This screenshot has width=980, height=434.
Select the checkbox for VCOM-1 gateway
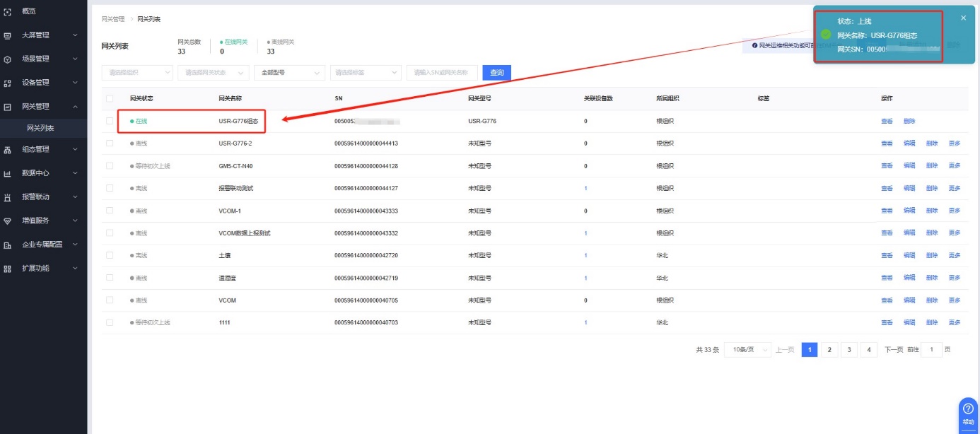tap(110, 211)
